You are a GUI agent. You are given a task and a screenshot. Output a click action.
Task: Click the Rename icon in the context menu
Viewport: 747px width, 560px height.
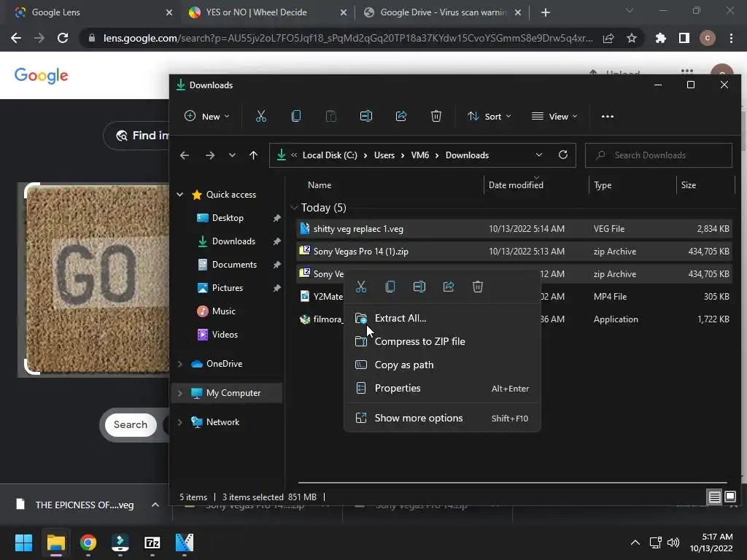pos(419,287)
